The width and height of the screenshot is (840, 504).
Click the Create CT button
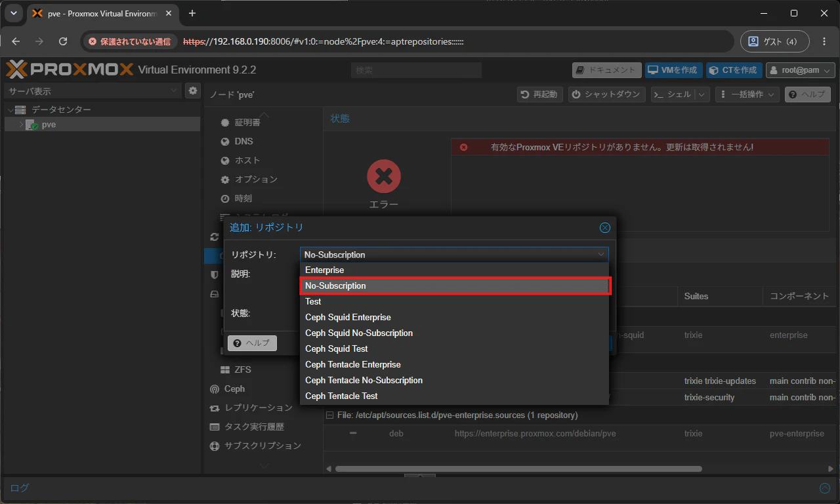(734, 70)
